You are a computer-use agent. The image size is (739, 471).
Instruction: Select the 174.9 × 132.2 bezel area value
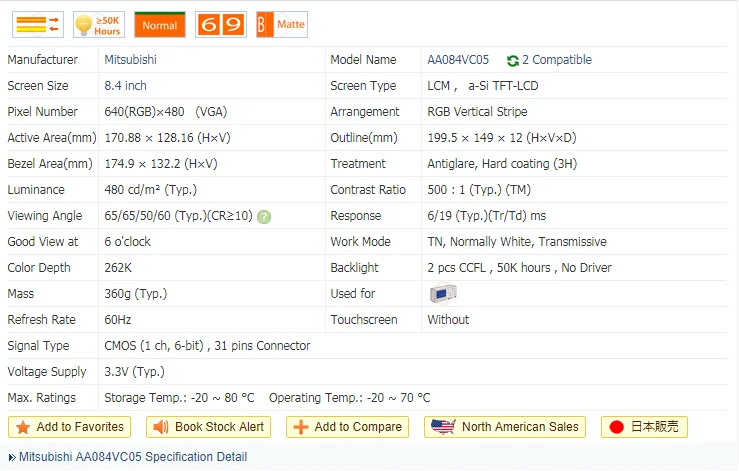pyautogui.click(x=161, y=164)
